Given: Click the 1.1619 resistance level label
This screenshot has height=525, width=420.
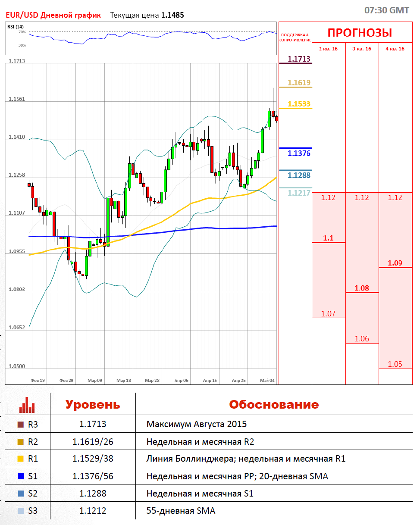Looking at the screenshot, I should point(299,82).
